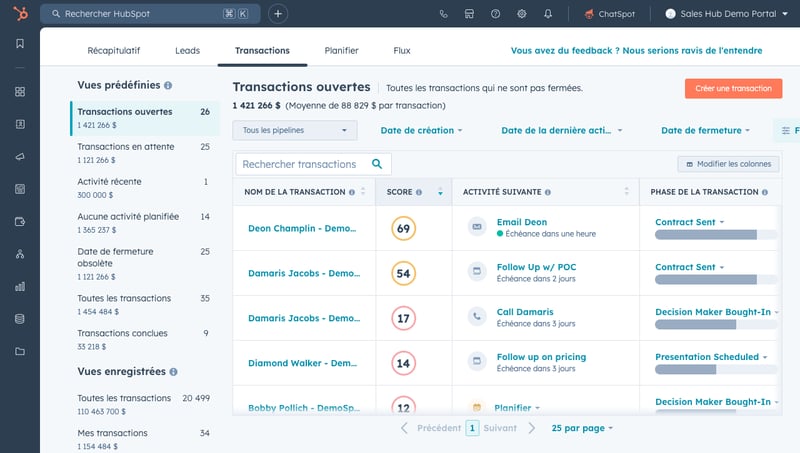Viewport: 800px width, 453px height.
Task: Click info icon beside ACTIVITÉ SUIVANTE header
Action: click(548, 192)
